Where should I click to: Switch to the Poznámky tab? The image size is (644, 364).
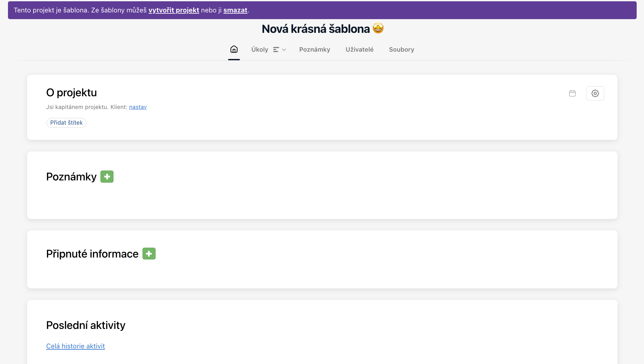pyautogui.click(x=314, y=49)
